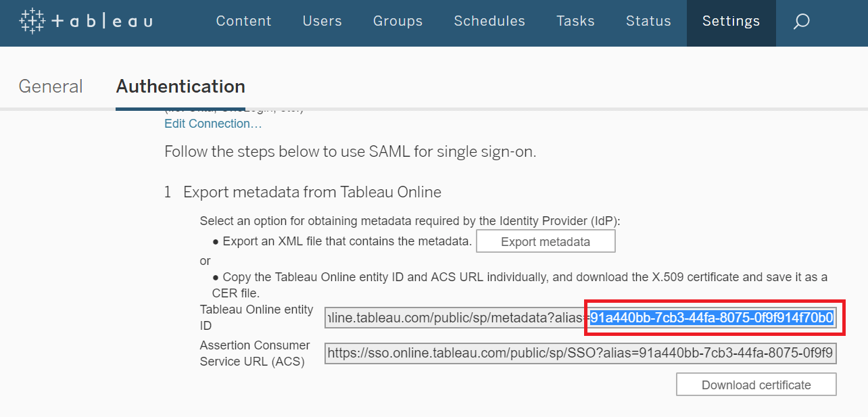Switch to Tasks in the top navigation
Image resolution: width=868 pixels, height=417 pixels.
[x=575, y=22]
